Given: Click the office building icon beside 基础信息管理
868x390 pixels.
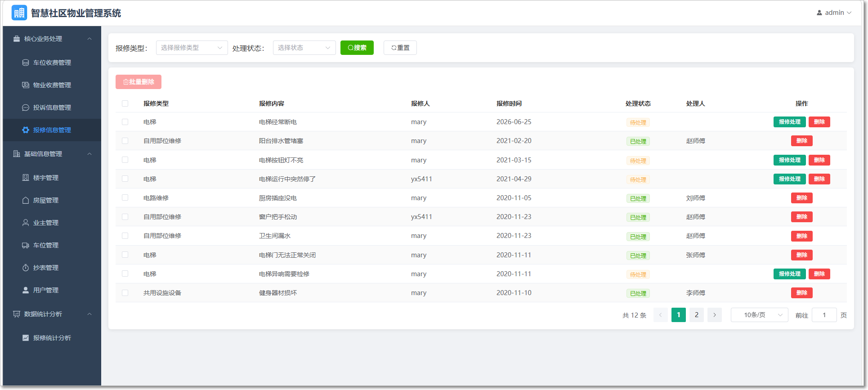Looking at the screenshot, I should pos(17,154).
